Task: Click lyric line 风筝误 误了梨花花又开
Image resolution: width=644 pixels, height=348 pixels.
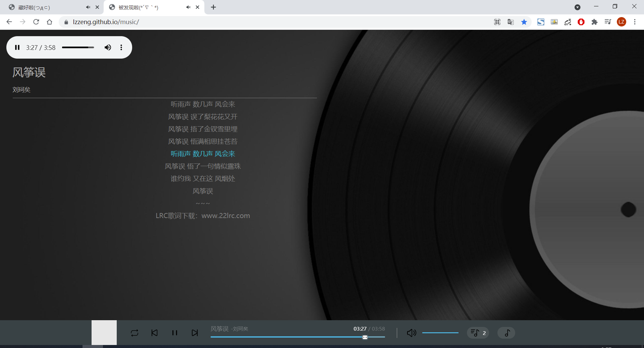Action: (203, 117)
